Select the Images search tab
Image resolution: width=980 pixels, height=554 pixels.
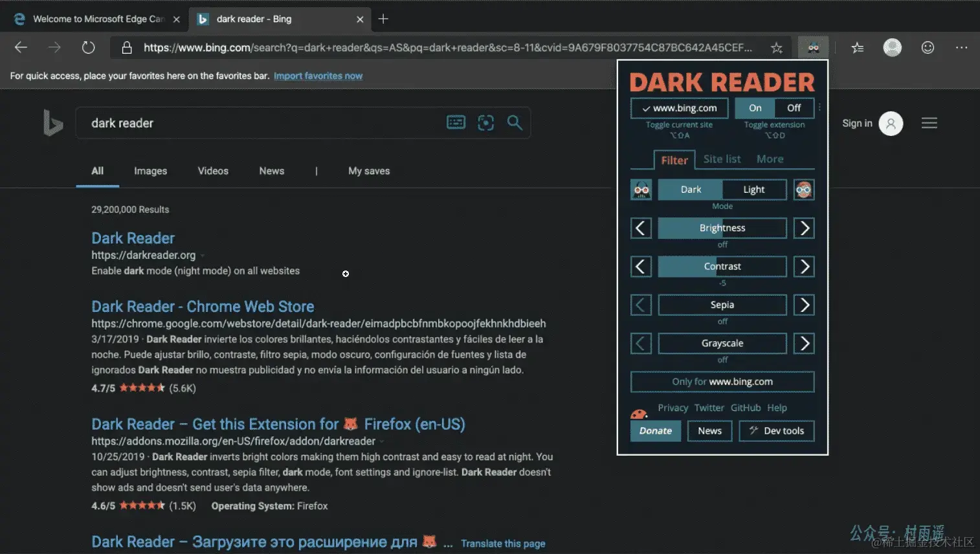coord(150,171)
